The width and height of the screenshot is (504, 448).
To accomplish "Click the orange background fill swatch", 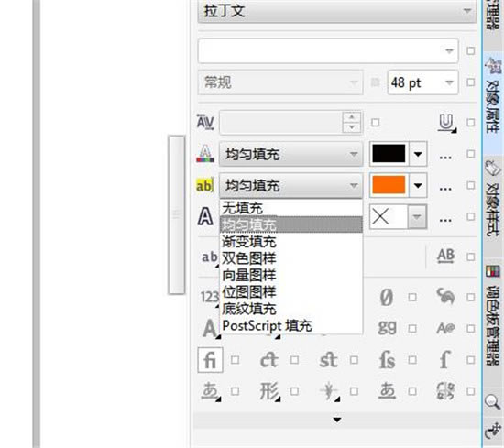I will click(x=389, y=185).
